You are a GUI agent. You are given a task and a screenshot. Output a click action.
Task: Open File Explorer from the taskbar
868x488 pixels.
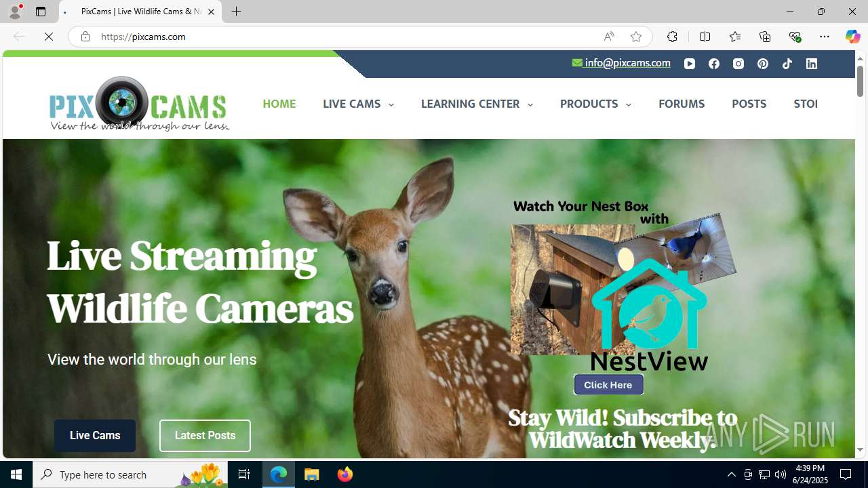312,474
